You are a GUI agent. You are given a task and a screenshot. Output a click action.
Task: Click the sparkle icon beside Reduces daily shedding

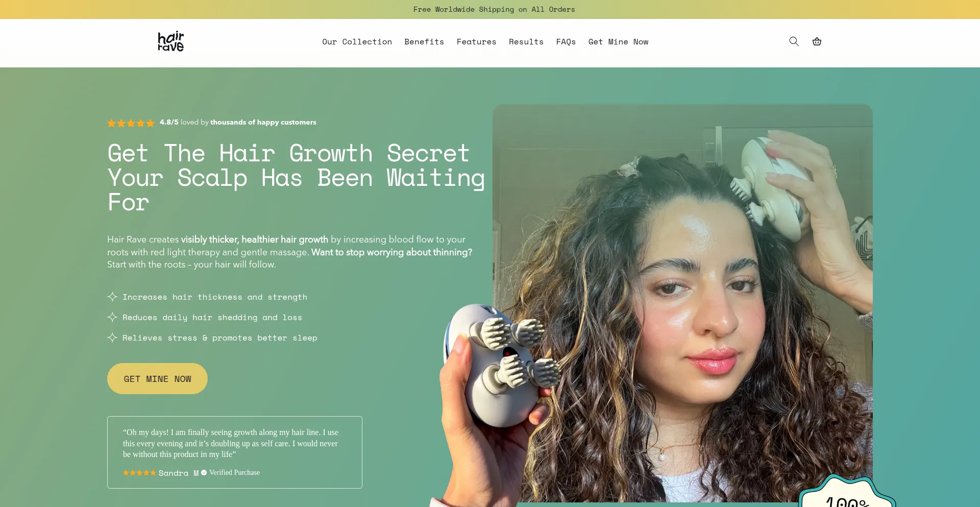pyautogui.click(x=112, y=317)
